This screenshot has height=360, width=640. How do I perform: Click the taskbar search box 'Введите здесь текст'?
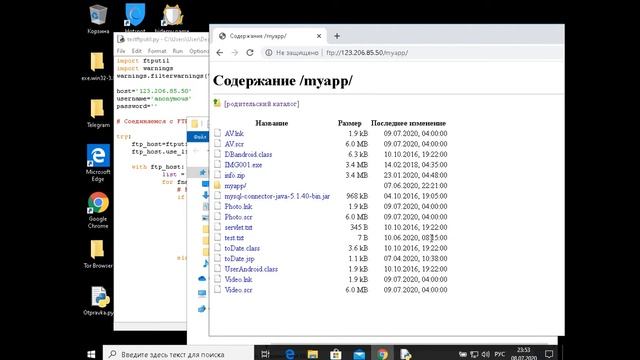[x=178, y=354]
